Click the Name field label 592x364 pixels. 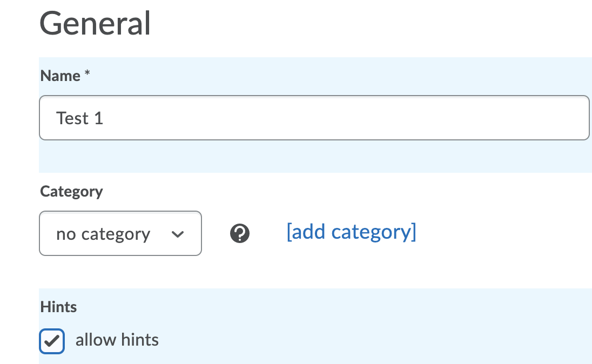pos(60,76)
